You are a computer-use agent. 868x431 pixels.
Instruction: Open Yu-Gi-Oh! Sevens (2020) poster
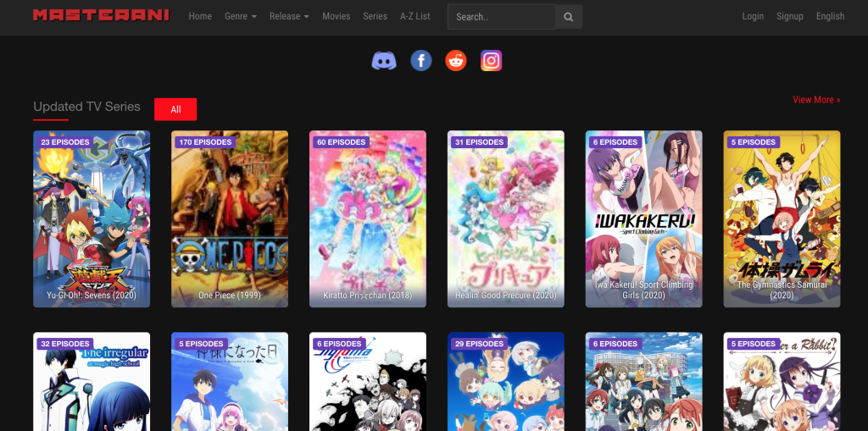tap(92, 218)
